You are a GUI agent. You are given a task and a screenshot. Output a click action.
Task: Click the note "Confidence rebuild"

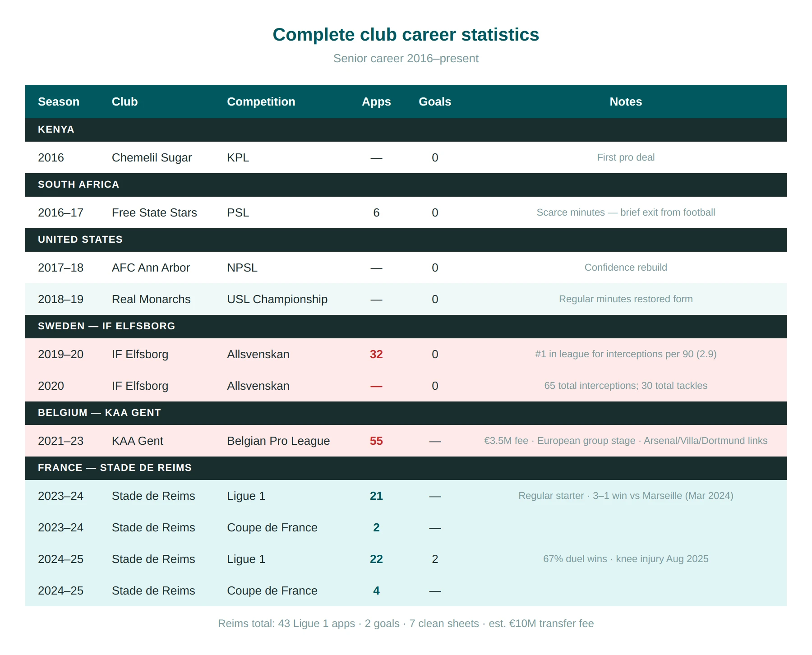click(x=626, y=268)
